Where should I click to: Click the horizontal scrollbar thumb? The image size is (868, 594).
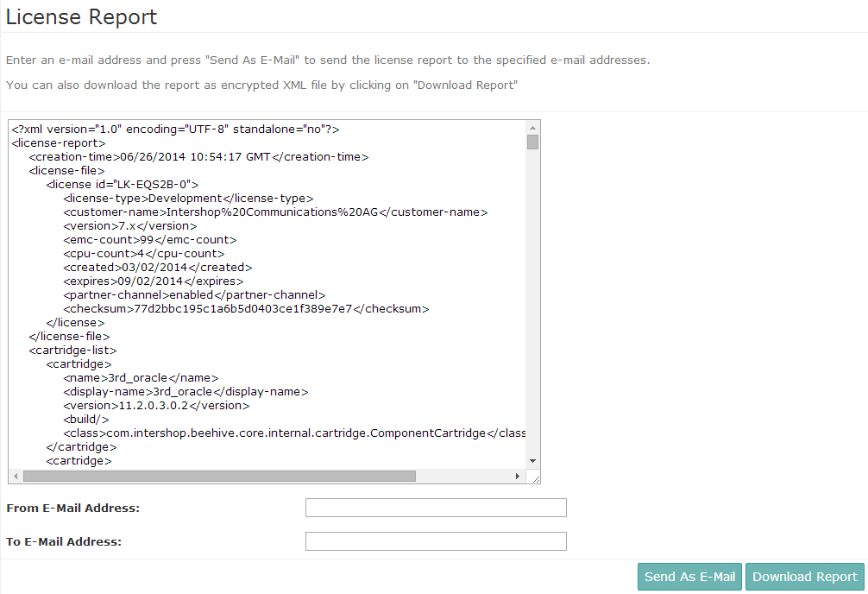(219, 476)
